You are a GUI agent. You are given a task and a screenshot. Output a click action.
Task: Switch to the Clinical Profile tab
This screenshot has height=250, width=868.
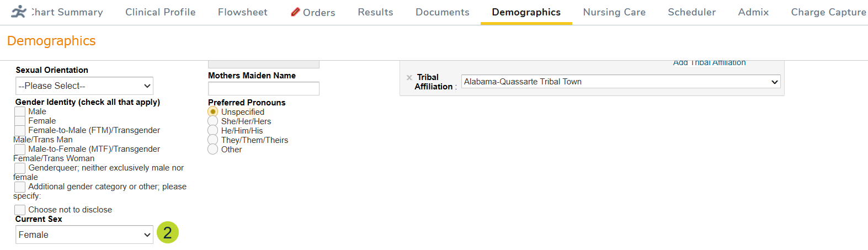pos(160,12)
